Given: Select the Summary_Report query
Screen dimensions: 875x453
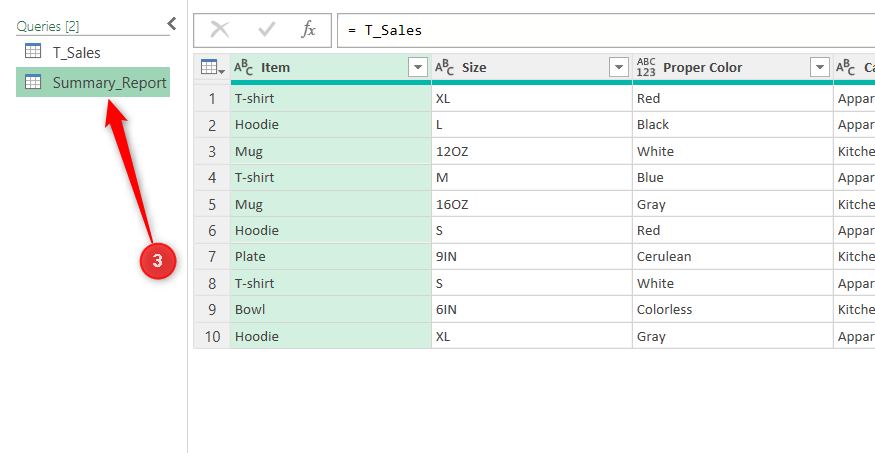Looking at the screenshot, I should pos(93,82).
